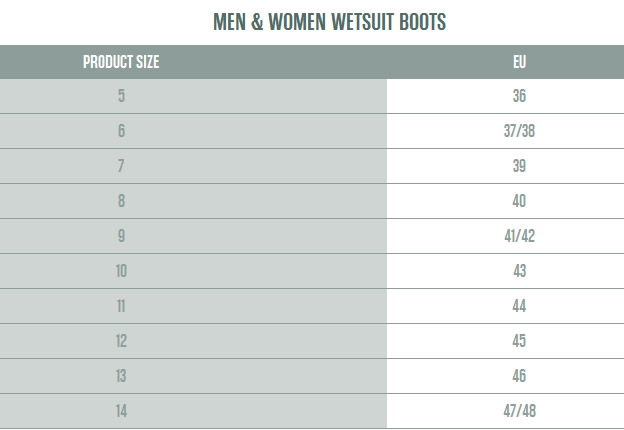Screen dimensions: 624x430
Task: Select product size 8 cell
Action: [193, 201]
